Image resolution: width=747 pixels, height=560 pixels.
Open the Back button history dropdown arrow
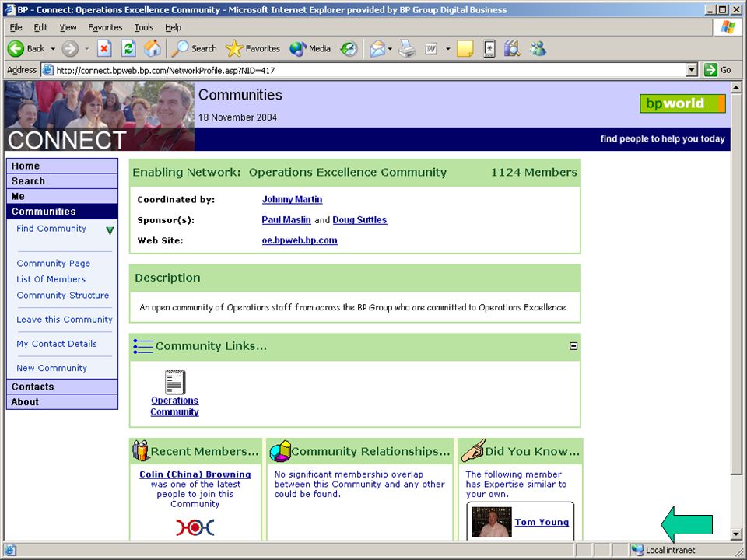pyautogui.click(x=53, y=48)
